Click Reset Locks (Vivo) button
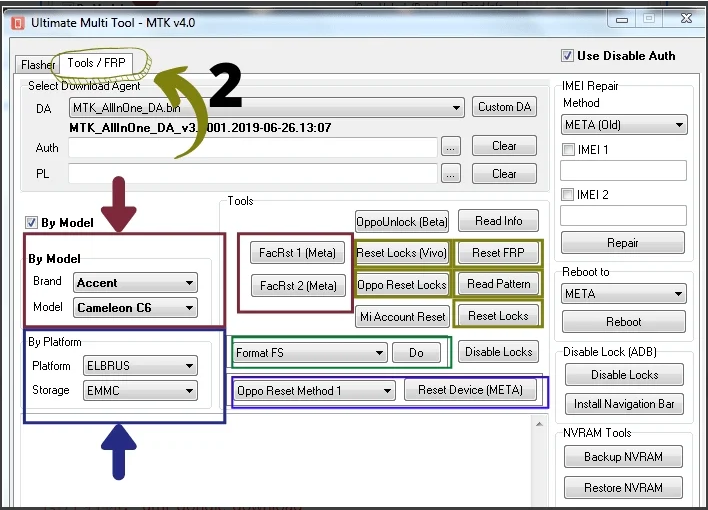The image size is (708, 510). pyautogui.click(x=401, y=253)
